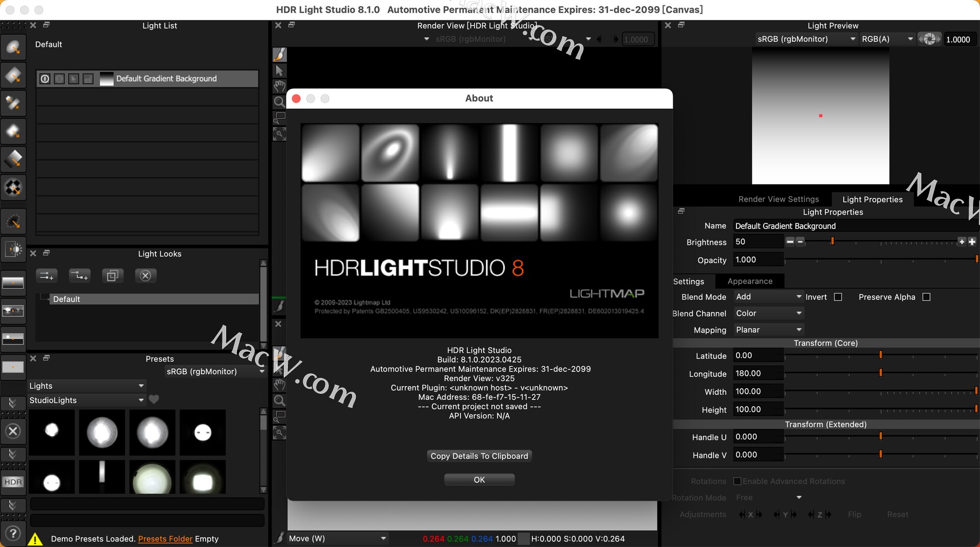Pick the hand pan tool in Render View
This screenshot has width=980, height=547.
(x=279, y=86)
